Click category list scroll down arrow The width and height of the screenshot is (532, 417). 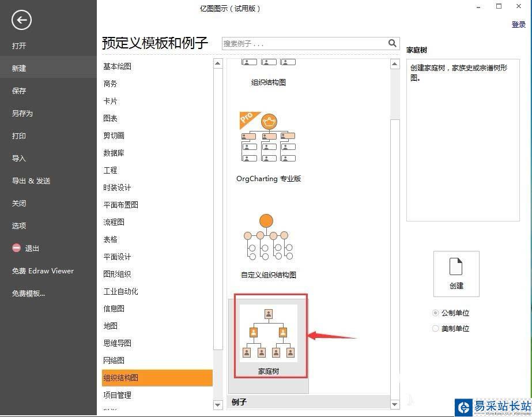[218, 404]
